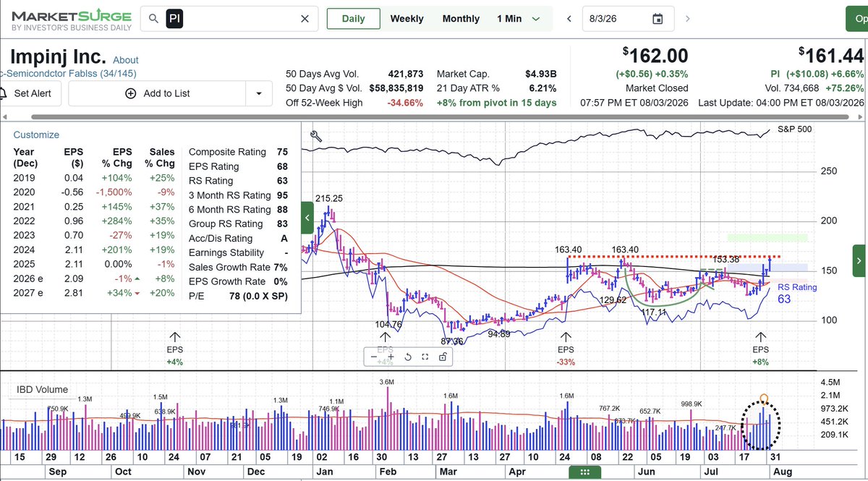Click the Off 52-Week High -34.66% value

coord(405,103)
